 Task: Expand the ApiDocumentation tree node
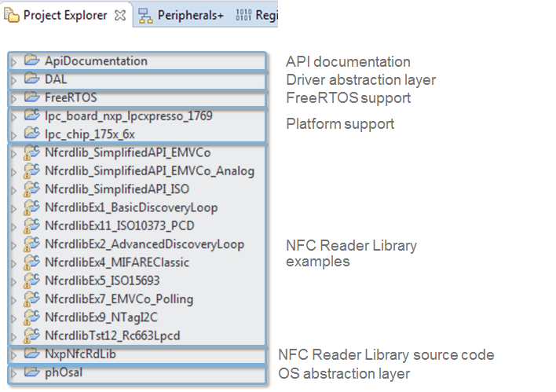tap(14, 62)
